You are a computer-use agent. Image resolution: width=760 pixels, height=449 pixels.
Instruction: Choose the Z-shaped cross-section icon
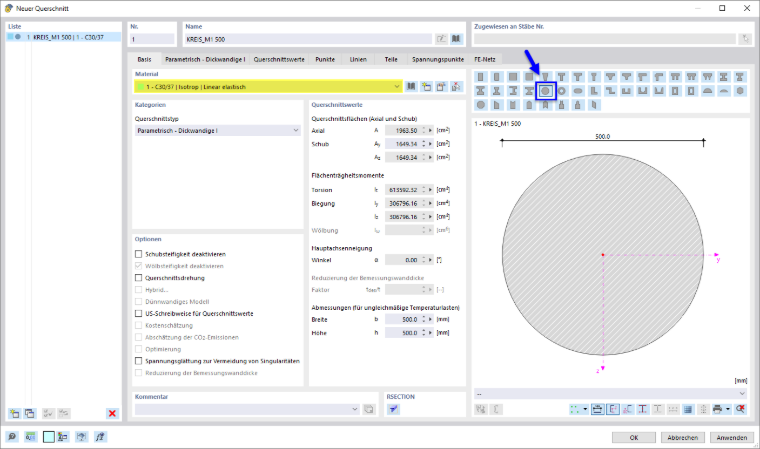[x=610, y=91]
